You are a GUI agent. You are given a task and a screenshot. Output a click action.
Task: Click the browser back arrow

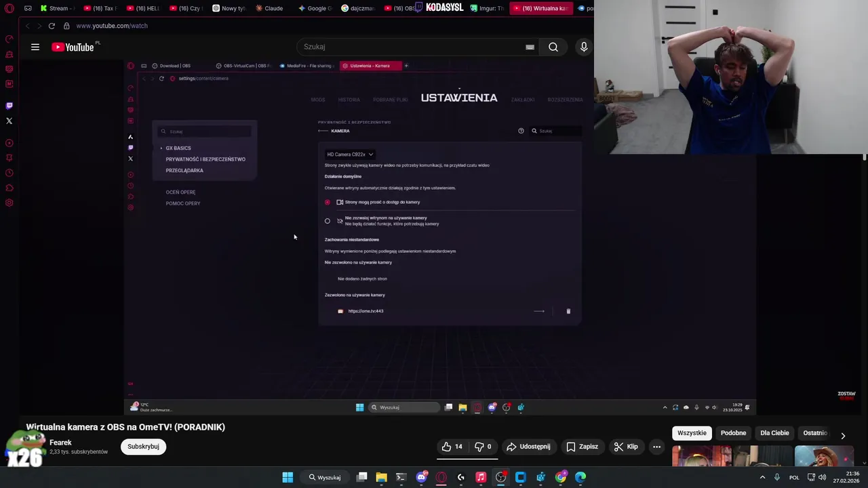27,26
